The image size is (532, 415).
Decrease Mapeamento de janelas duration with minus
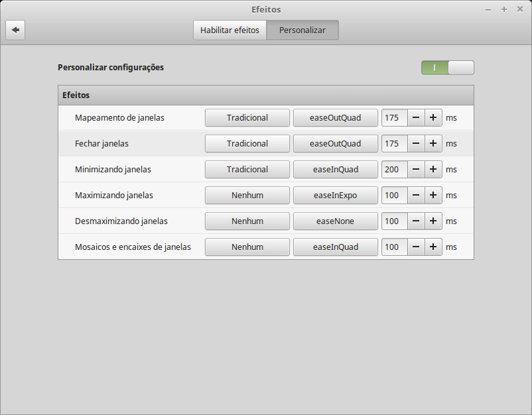[416, 117]
